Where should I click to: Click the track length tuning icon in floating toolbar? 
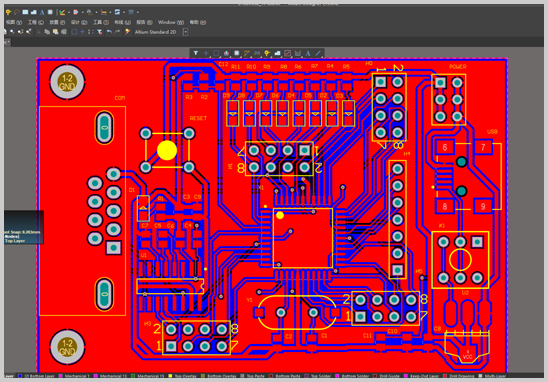[257, 53]
